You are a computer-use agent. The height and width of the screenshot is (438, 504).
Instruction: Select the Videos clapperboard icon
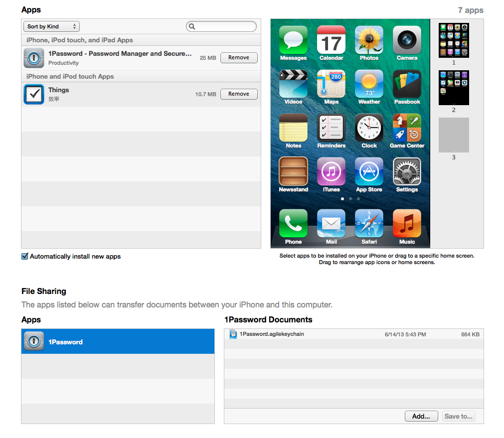coord(293,84)
